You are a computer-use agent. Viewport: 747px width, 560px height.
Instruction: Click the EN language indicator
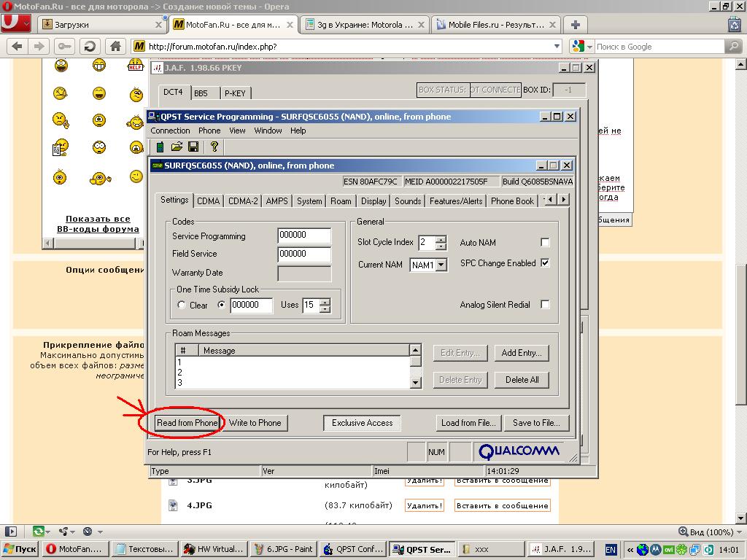click(611, 550)
